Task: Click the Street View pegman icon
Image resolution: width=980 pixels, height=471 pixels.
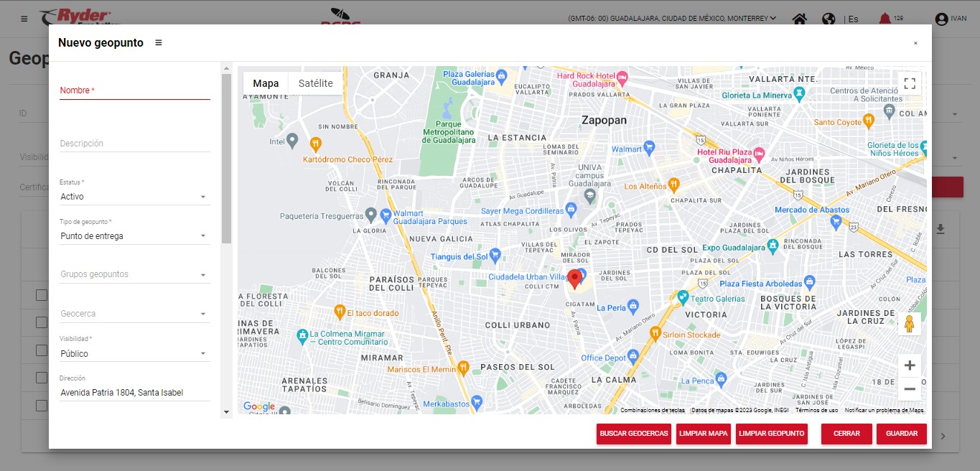Action: 910,325
